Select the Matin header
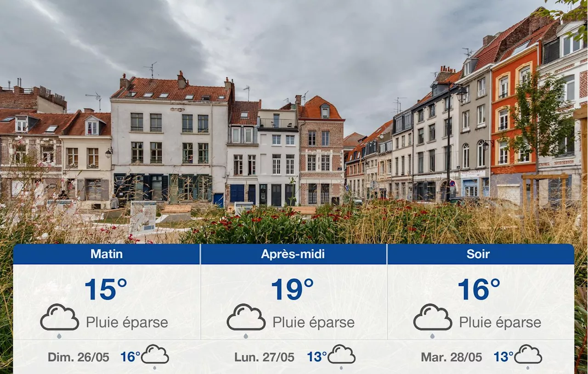Screen dimensions: 588x374 pos(107,254)
